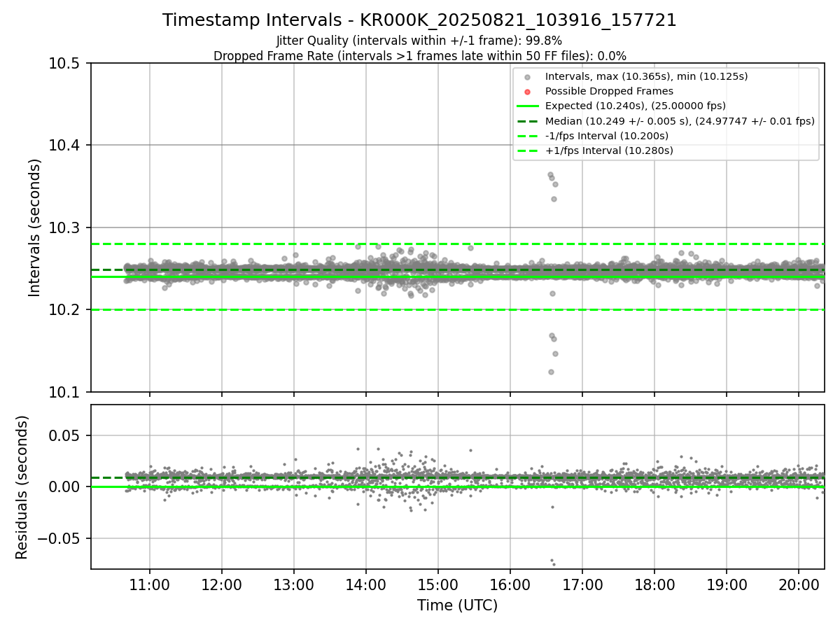The width and height of the screenshot is (840, 630).
Task: Click the y-axis tick label 10.3
Action: 66,227
